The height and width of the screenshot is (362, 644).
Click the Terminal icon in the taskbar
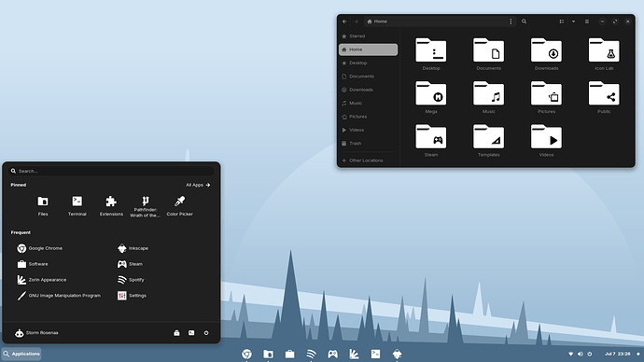pyautogui.click(x=375, y=354)
